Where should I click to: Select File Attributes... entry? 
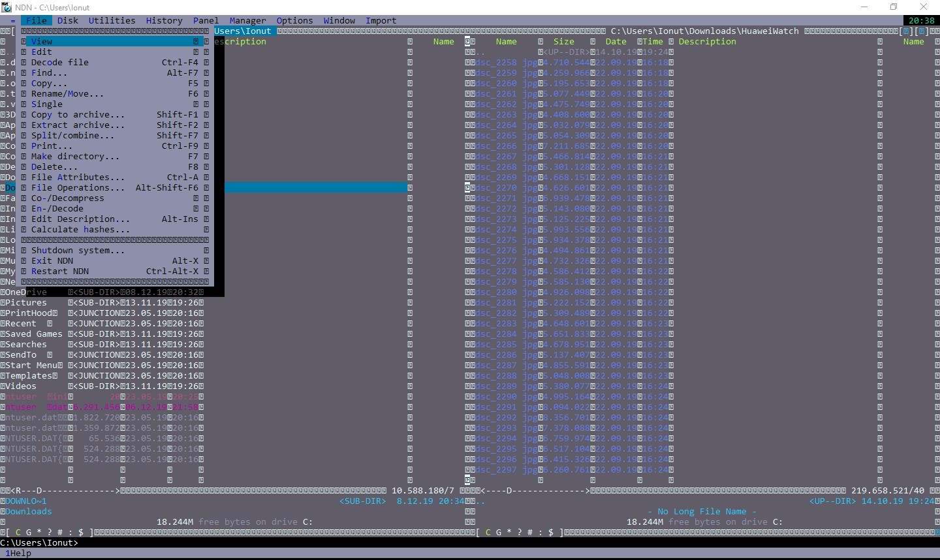coord(115,177)
